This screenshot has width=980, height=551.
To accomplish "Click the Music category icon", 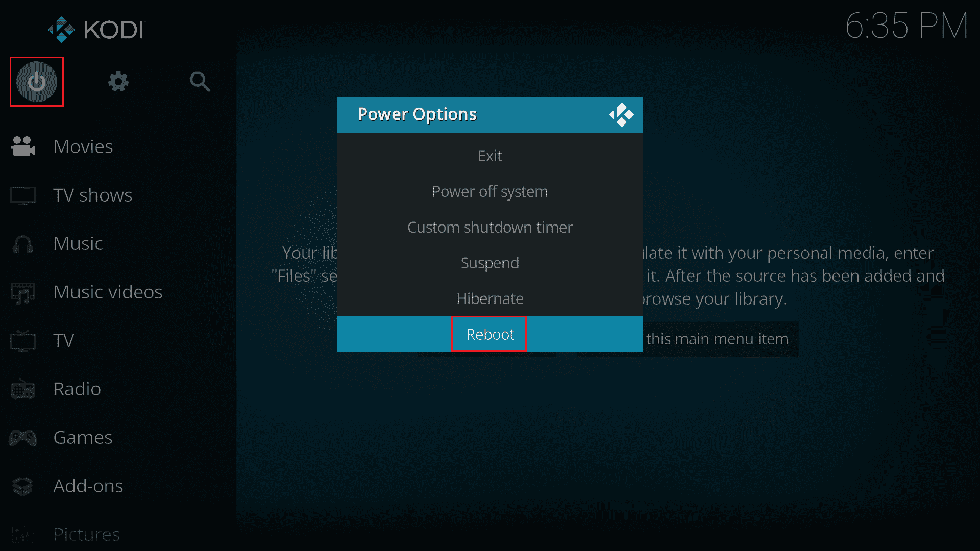I will [x=23, y=243].
